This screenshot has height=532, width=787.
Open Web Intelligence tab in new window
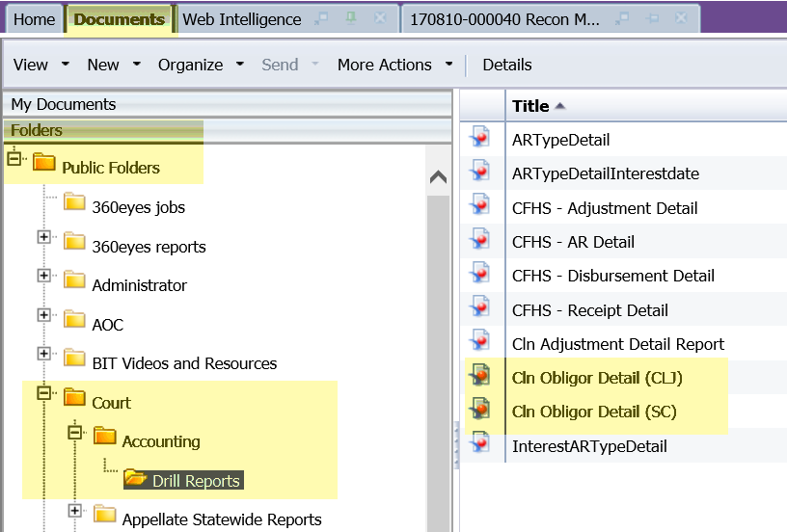tap(321, 18)
